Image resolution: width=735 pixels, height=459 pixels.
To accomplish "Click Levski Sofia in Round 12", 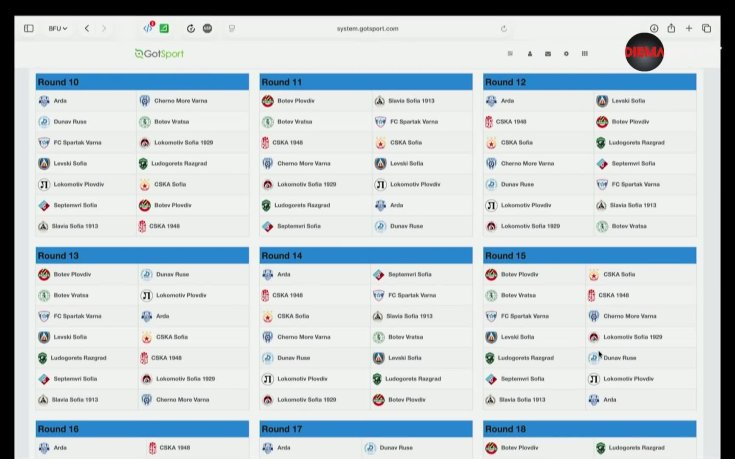I will [x=628, y=101].
